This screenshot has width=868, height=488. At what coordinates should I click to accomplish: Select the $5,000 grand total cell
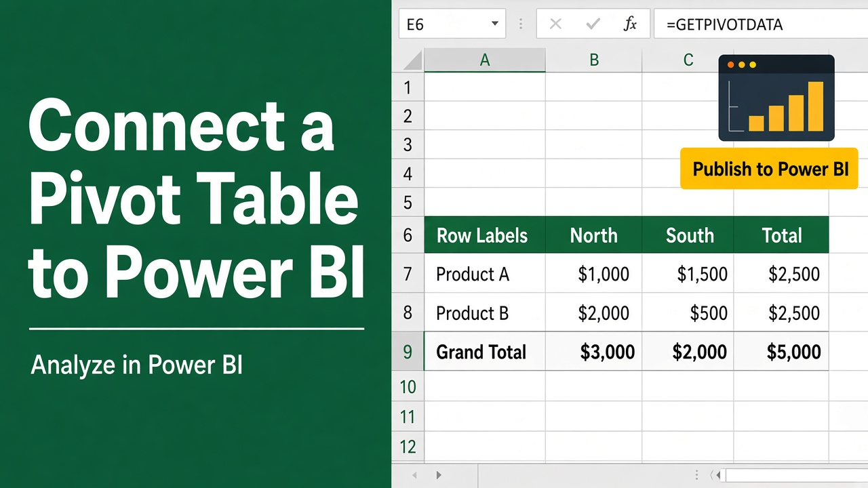(781, 351)
